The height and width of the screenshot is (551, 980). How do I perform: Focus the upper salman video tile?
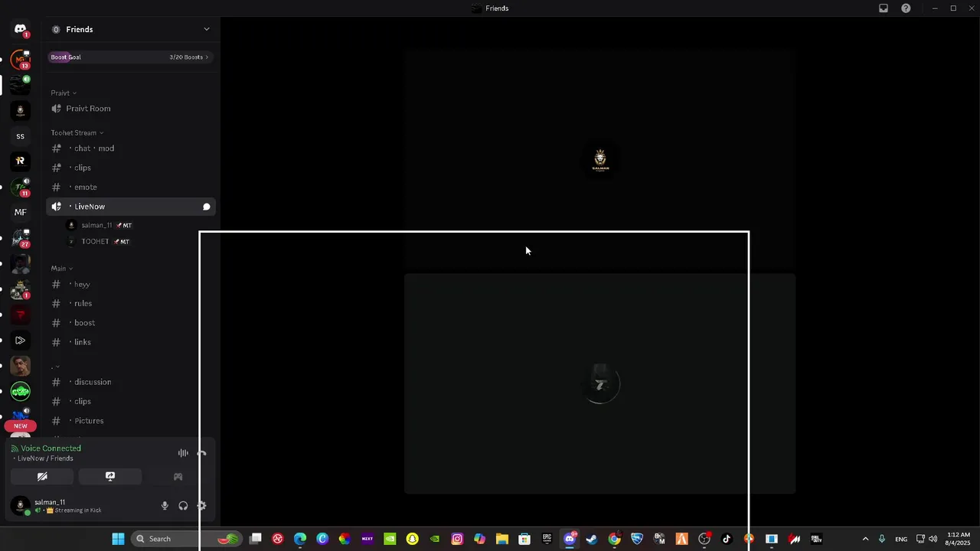600,160
